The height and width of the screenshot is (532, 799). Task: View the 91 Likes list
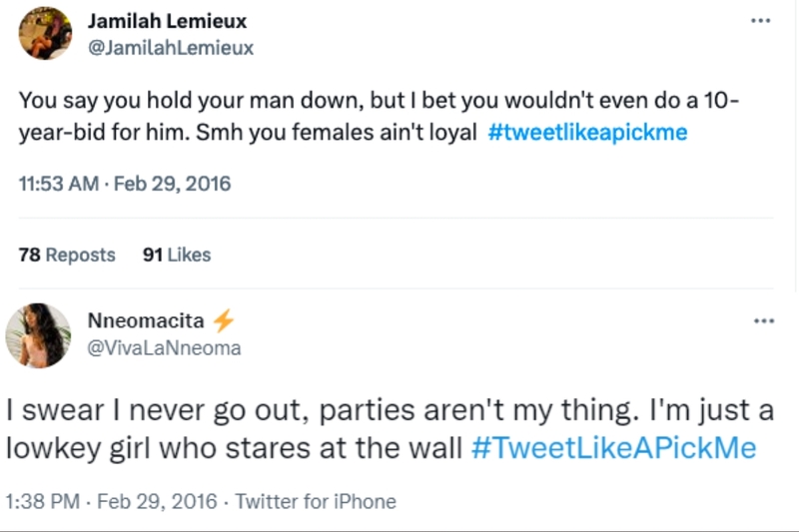coord(177,255)
